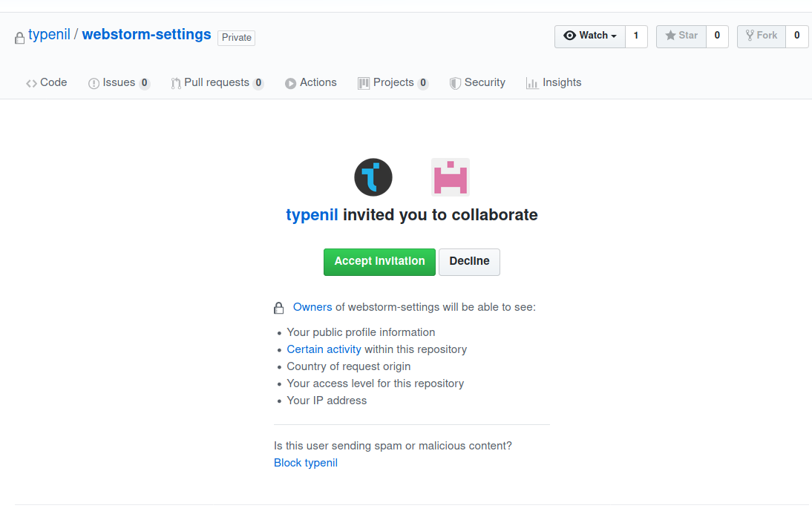Click the code brackets icon
Viewport: 812px width, 514px height.
[32, 83]
